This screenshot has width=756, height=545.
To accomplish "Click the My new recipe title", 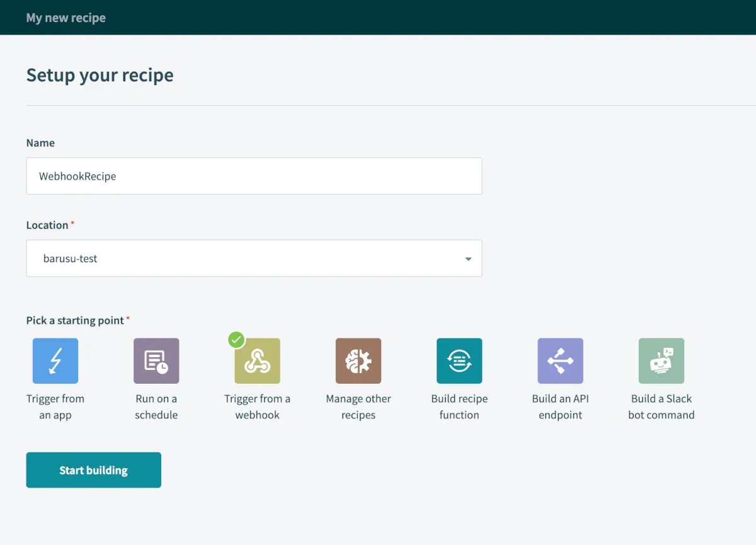I will pyautogui.click(x=66, y=18).
